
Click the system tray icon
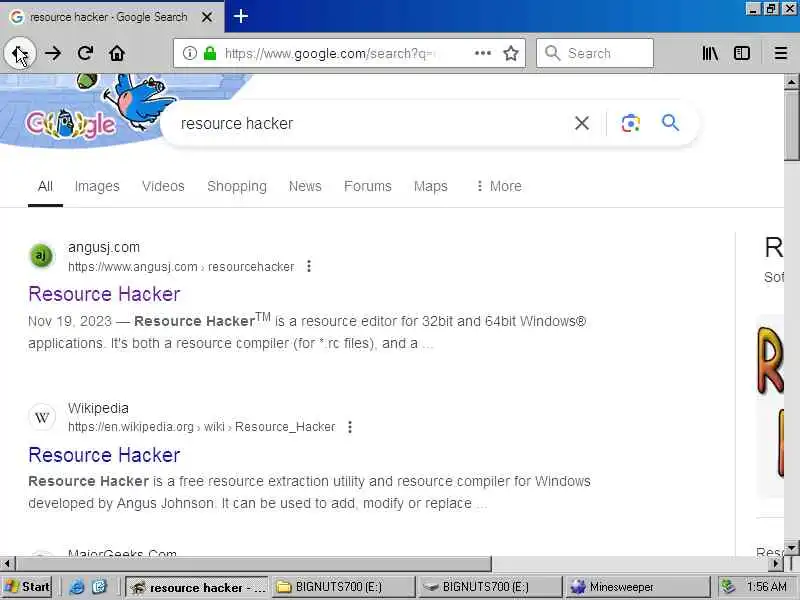729,587
